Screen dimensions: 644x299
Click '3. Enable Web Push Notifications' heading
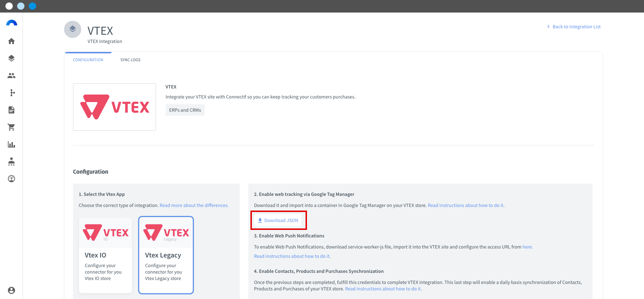tap(289, 236)
